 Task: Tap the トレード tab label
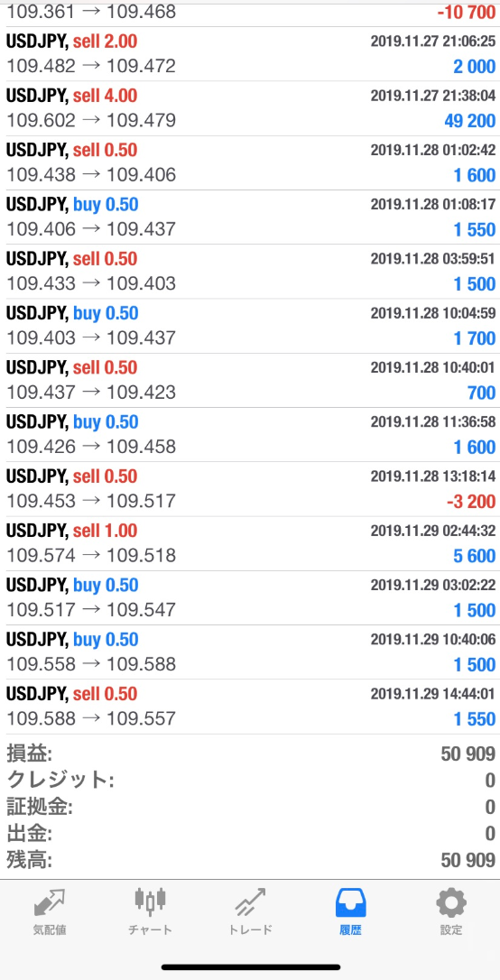click(250, 929)
